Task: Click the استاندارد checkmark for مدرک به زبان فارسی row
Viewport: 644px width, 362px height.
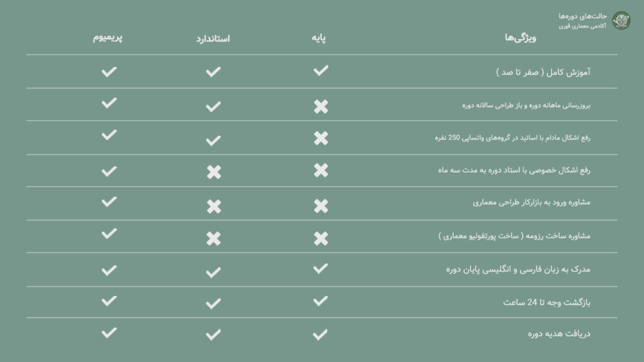Action: [213, 273]
